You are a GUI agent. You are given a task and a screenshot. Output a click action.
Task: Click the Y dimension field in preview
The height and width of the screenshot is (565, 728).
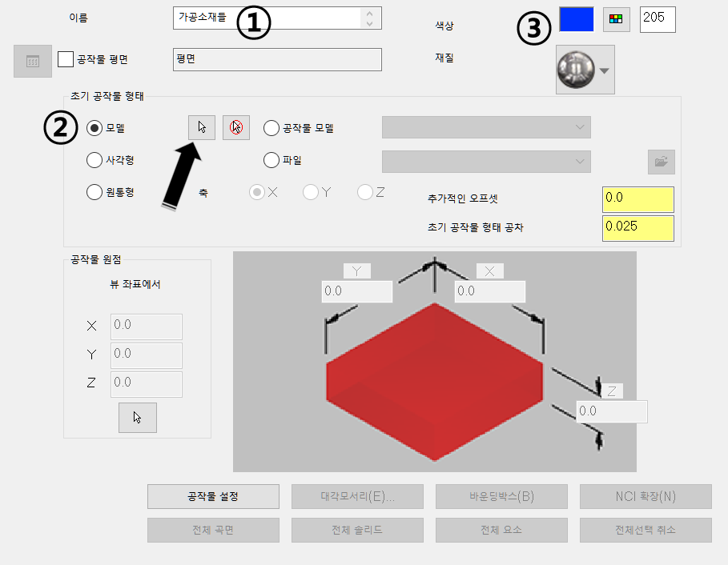[x=357, y=291]
